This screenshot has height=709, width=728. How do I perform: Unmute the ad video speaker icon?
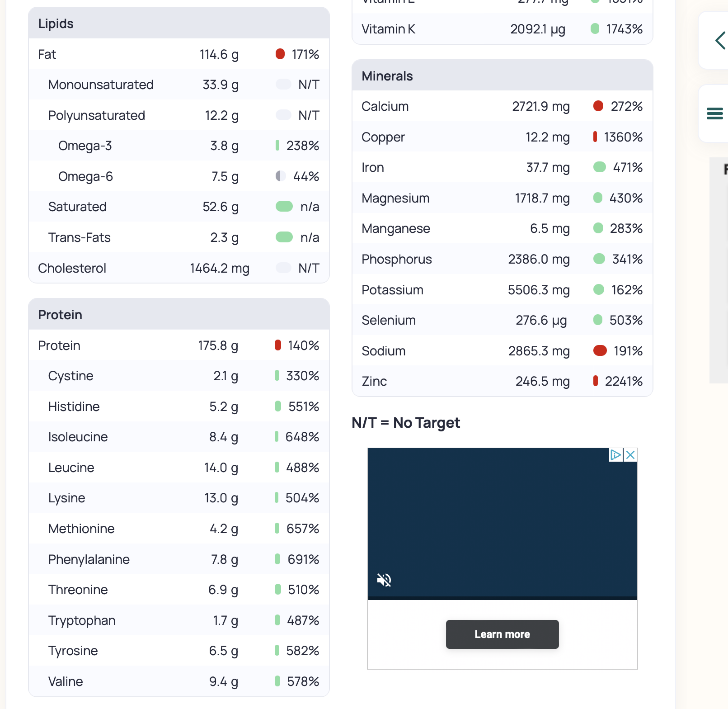pyautogui.click(x=384, y=580)
